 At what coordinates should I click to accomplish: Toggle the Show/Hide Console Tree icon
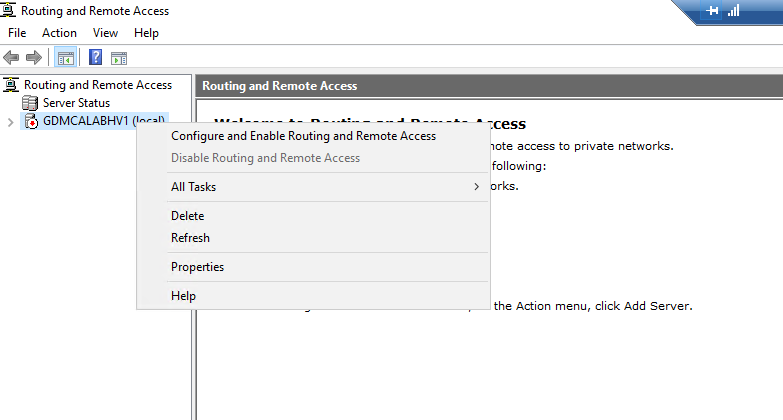click(x=65, y=58)
